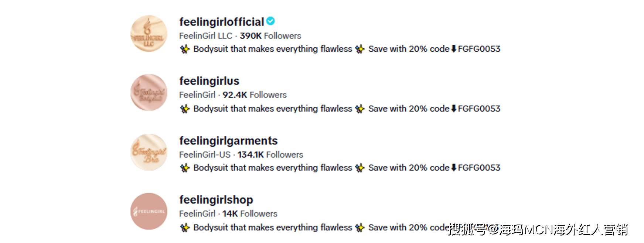Click the FeelinGirl LLC display name
Viewport: 644px width, 243px height.
point(205,36)
